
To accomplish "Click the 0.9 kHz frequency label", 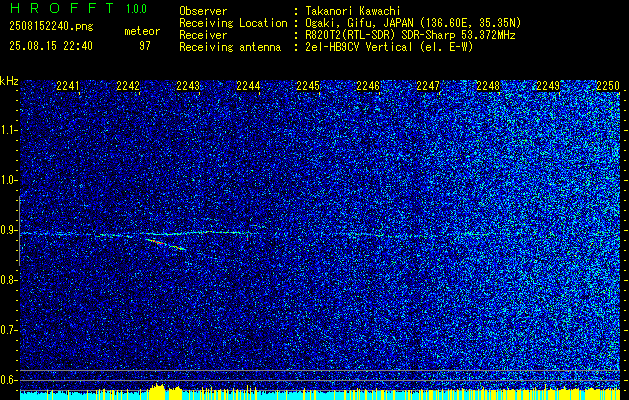I will (x=8, y=230).
